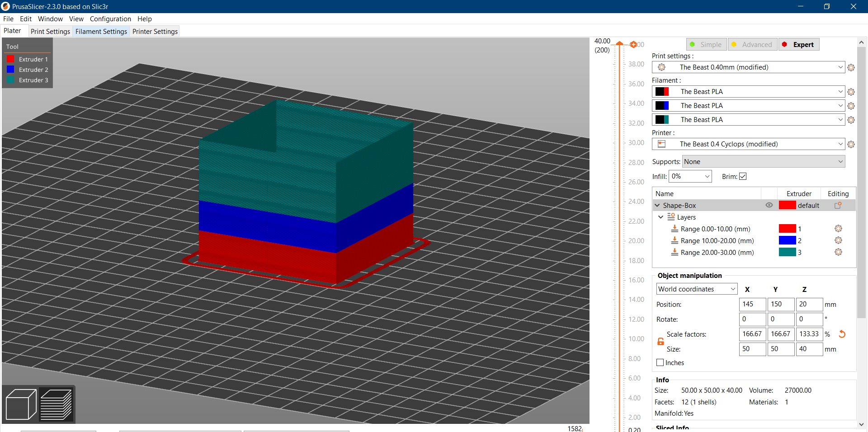Click blue extruder swatch for Range 10.00-20.00

tap(787, 240)
